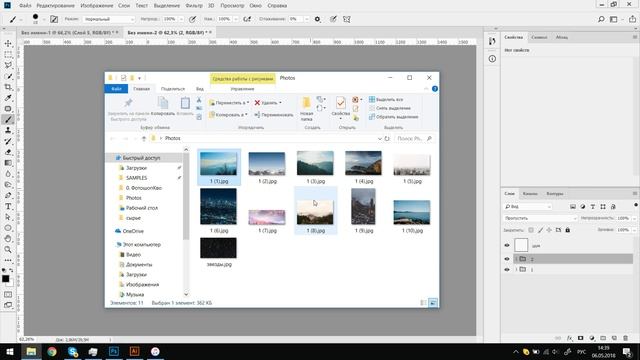Screen dimensions: 640x360
Task: Click Копировать button in Explorer ribbon
Action: coord(163,106)
